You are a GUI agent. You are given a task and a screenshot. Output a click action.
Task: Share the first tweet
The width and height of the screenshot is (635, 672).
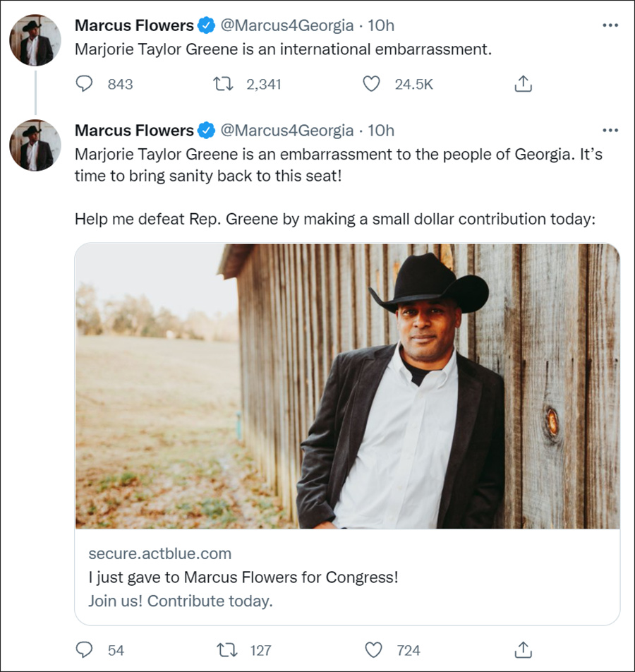[x=522, y=84]
